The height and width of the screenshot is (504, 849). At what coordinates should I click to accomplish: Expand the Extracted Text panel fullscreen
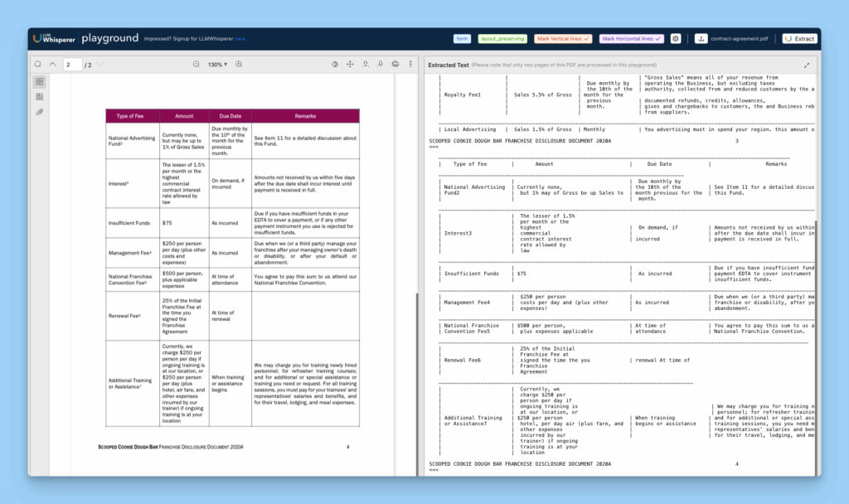pos(807,65)
